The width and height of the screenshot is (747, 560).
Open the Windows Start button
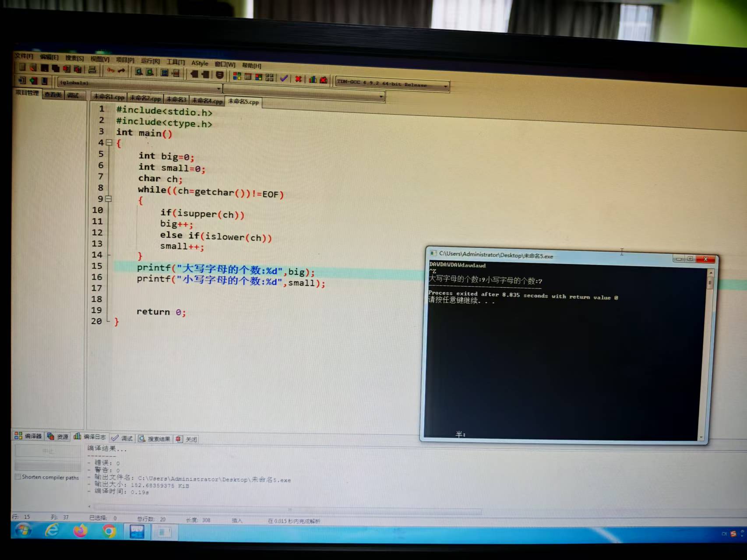click(x=23, y=530)
